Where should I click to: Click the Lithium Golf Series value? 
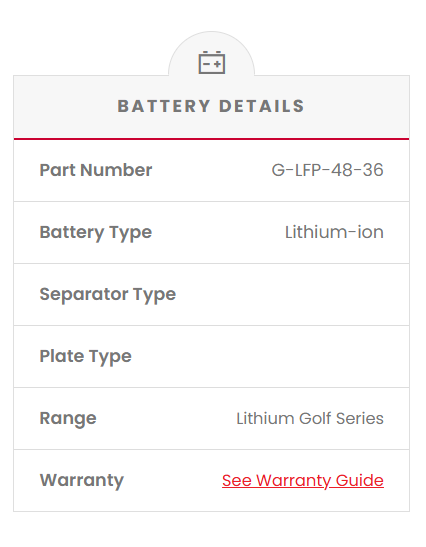[310, 418]
